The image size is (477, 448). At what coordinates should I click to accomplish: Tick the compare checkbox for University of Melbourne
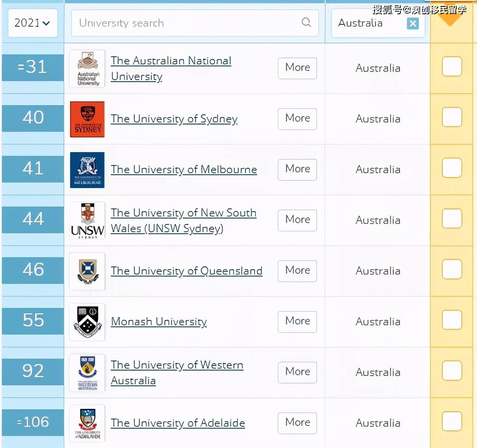pos(452,168)
